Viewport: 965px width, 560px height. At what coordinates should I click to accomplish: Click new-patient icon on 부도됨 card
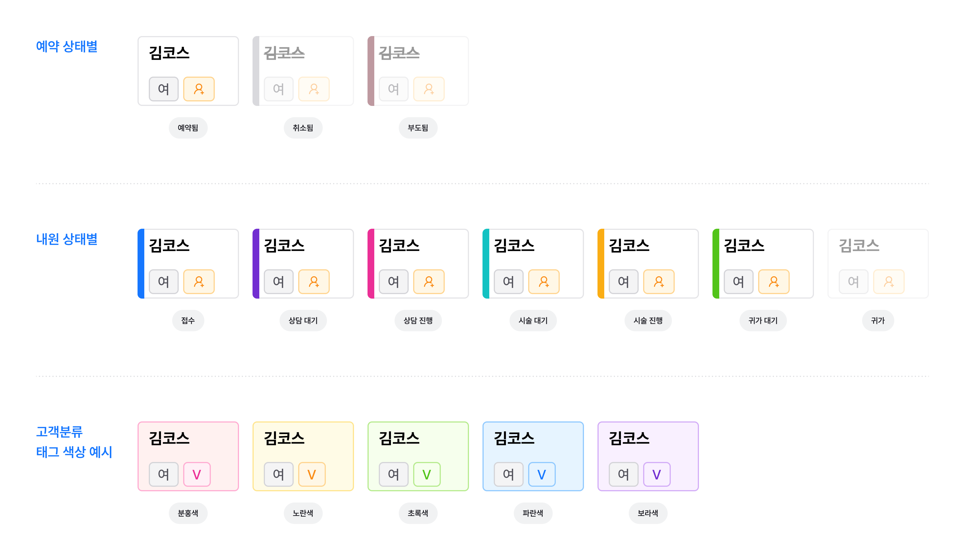(429, 89)
